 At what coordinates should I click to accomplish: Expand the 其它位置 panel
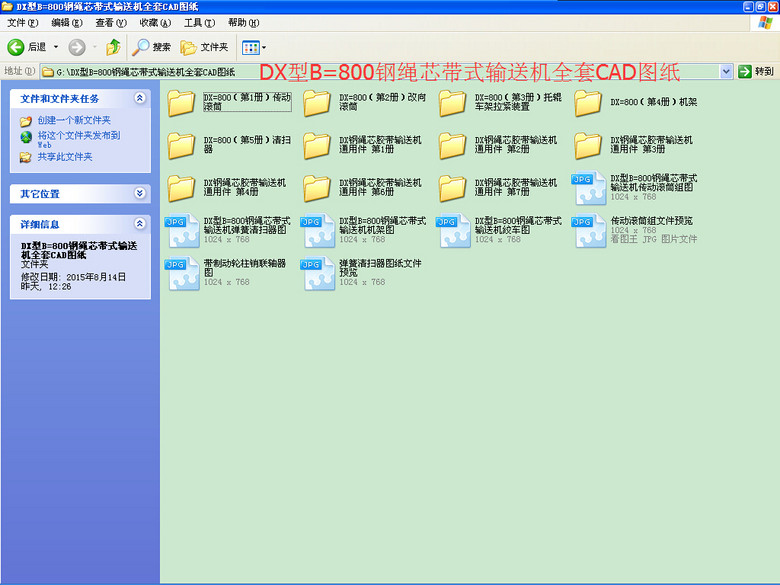click(140, 193)
